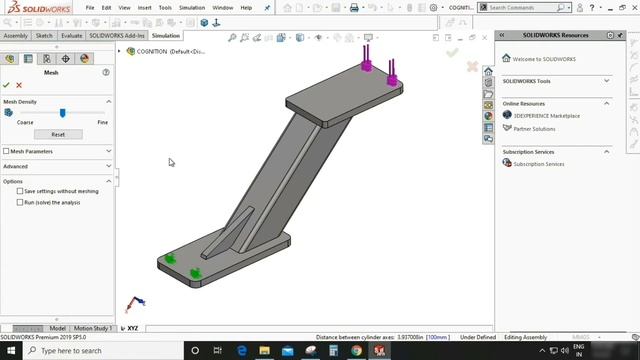The image size is (640, 360).
Task: Open the DimXpertManager crosshair tab
Action: click(x=66, y=59)
